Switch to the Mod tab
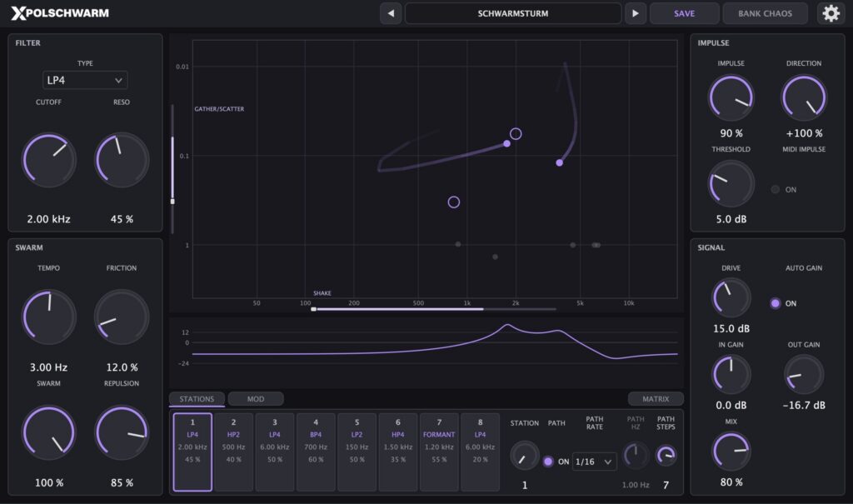 point(256,399)
